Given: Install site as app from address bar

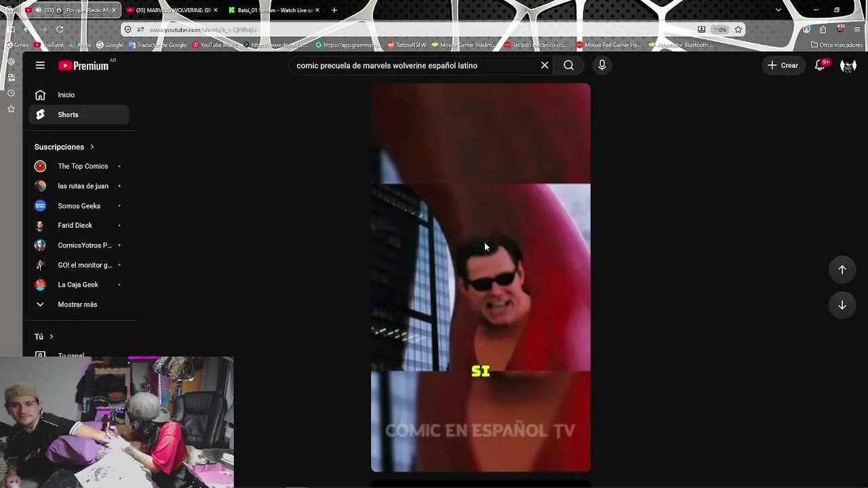Looking at the screenshot, I should click(x=701, y=29).
